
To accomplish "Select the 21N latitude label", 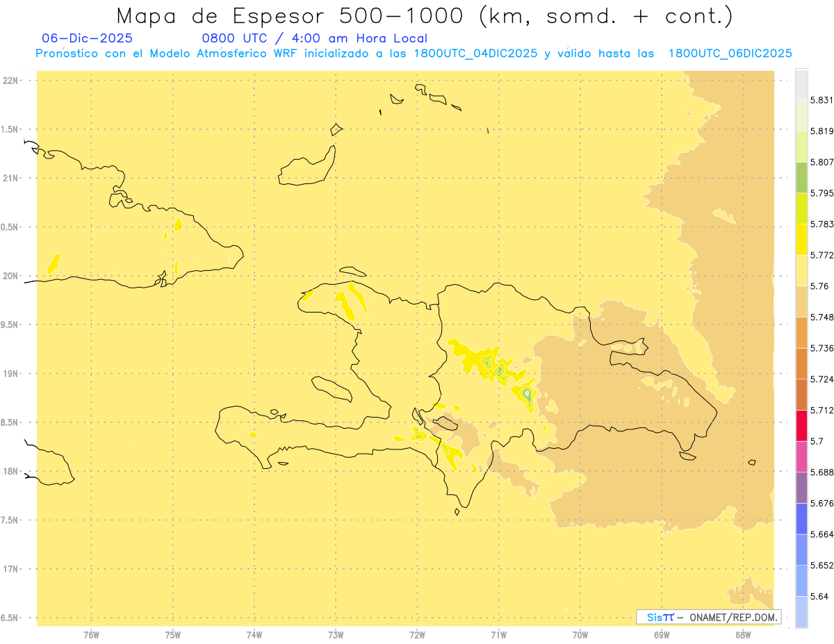I will pyautogui.click(x=10, y=178).
